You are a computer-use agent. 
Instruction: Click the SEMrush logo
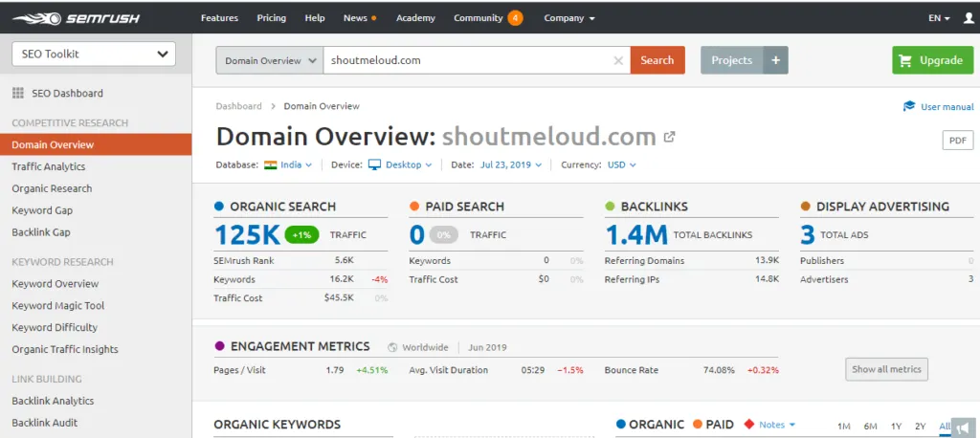pyautogui.click(x=76, y=18)
